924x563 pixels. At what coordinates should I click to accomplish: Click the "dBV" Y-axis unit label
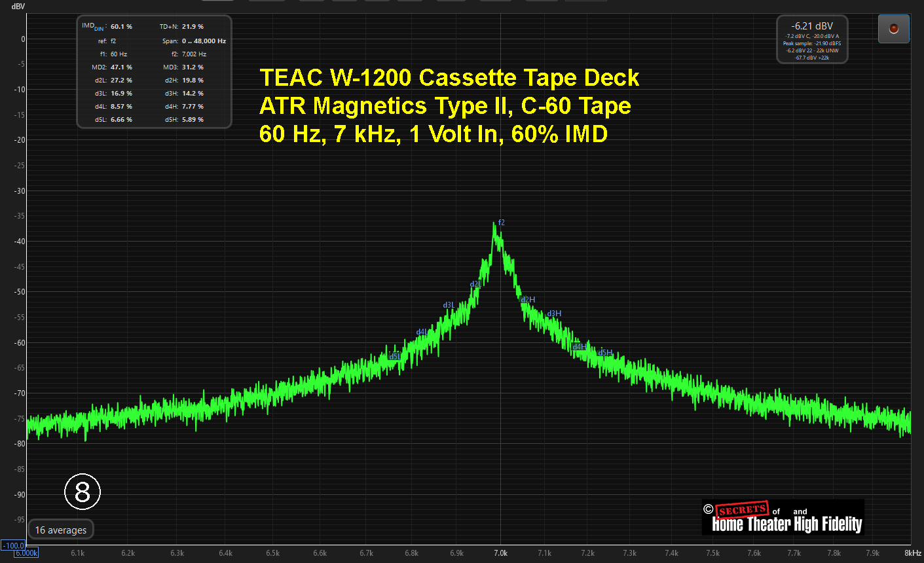(18, 7)
